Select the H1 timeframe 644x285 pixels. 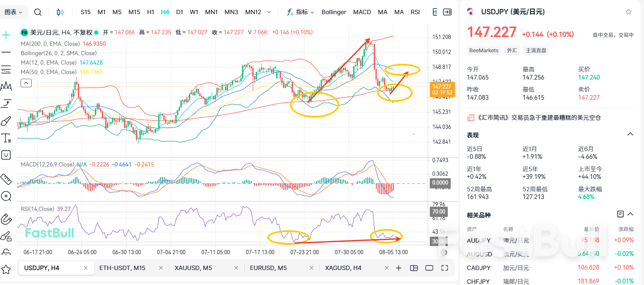pos(151,12)
